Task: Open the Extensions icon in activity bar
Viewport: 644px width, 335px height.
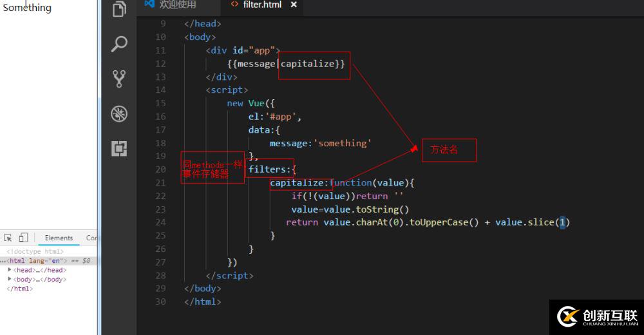Action: tap(119, 148)
